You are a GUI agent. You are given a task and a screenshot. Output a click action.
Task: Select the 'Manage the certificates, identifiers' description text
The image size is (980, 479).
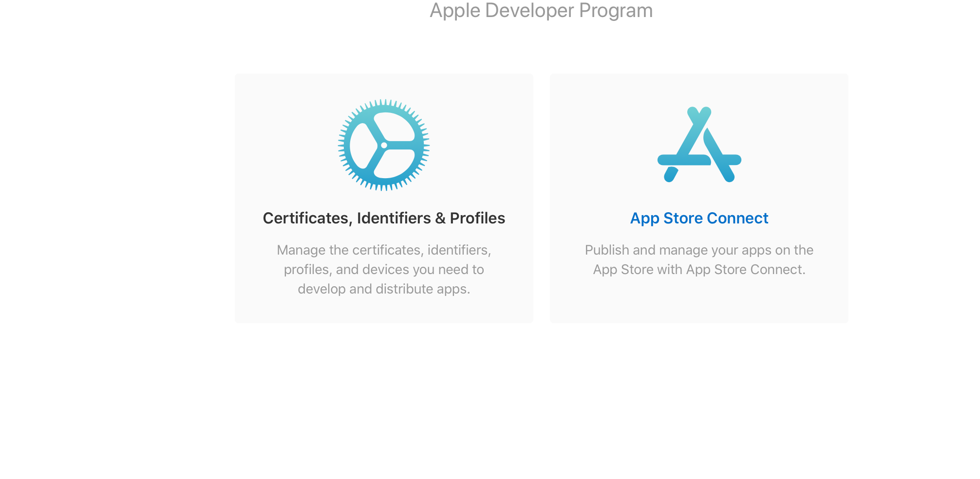point(384,269)
